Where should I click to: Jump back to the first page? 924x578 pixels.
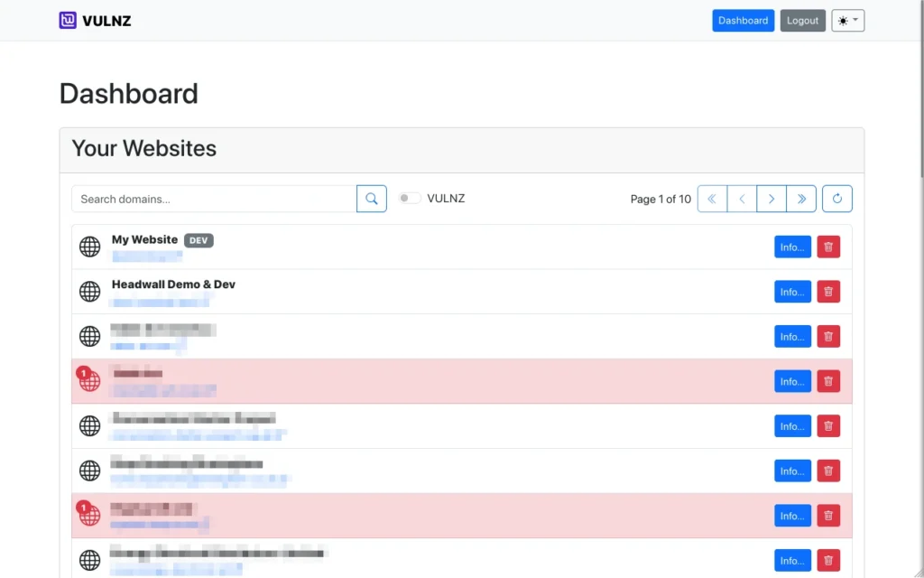click(711, 198)
